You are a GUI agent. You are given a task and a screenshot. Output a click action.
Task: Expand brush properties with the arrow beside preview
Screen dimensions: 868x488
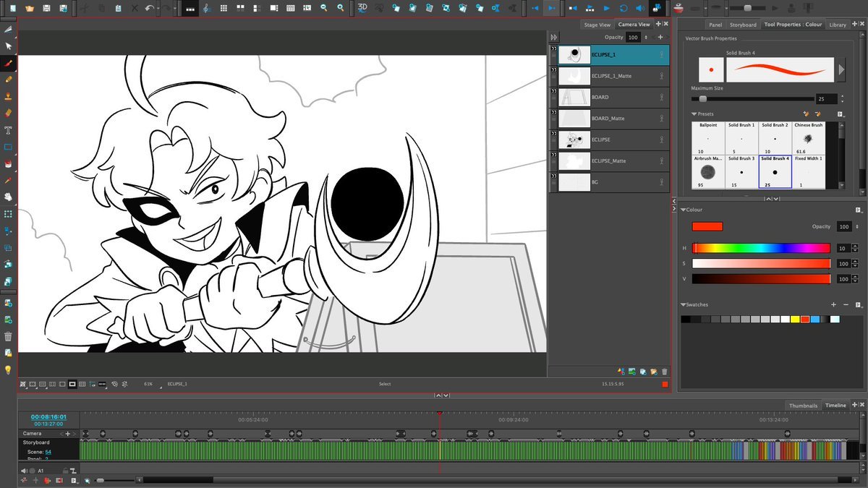841,70
